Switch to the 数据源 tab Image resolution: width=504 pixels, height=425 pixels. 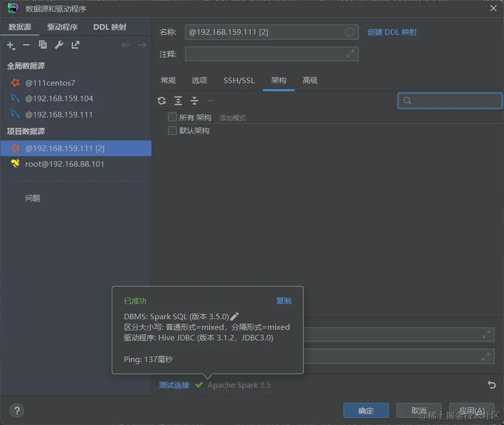(x=20, y=27)
